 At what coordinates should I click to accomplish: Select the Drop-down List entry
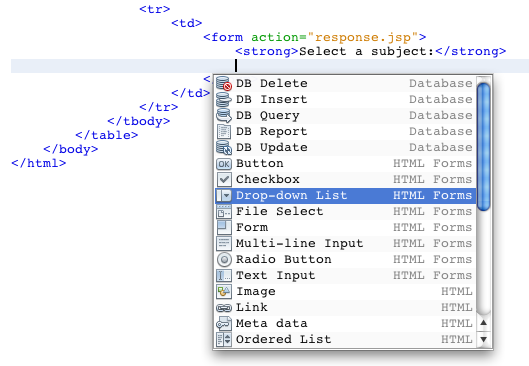click(345, 196)
